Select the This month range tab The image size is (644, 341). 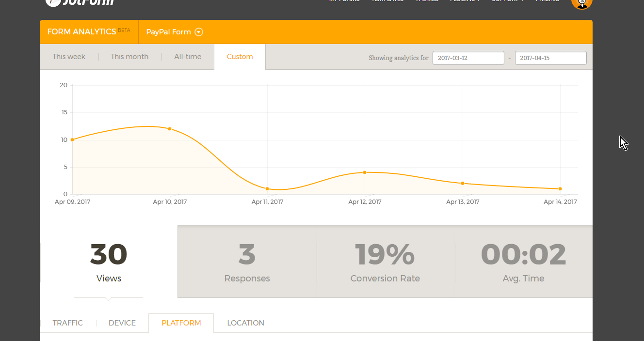click(x=129, y=57)
